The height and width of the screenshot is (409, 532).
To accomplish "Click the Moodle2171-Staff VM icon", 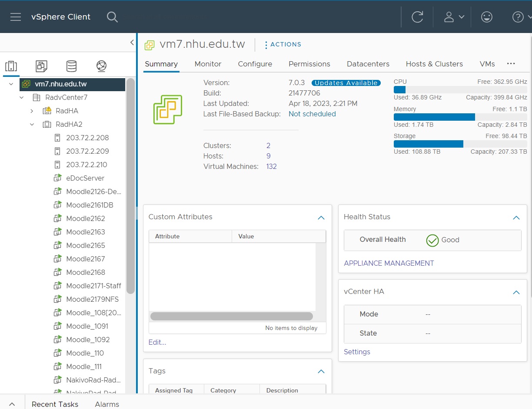I will [x=57, y=286].
